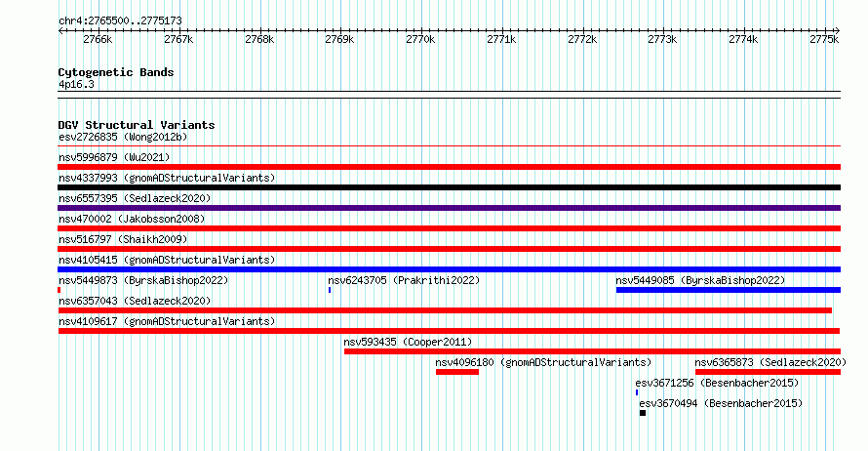The width and height of the screenshot is (868, 451).
Task: Select the nsv6357043 (Sedlazeck2020) label
Action: pyautogui.click(x=135, y=301)
